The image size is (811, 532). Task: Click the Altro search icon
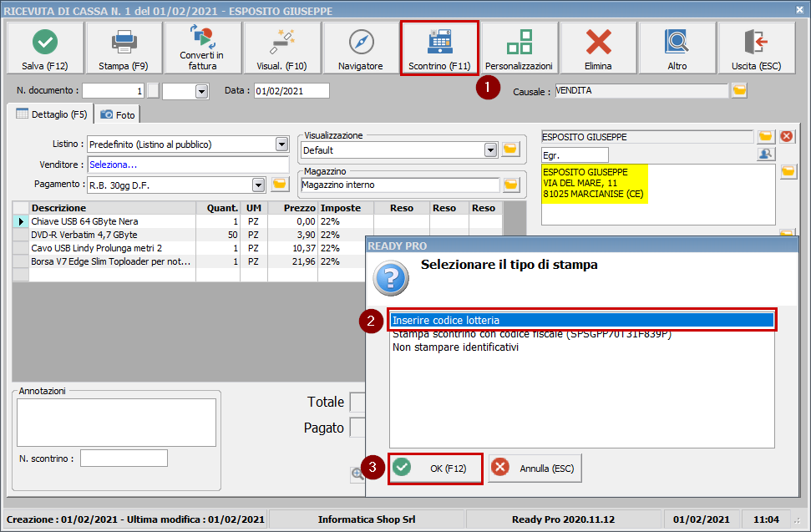(x=677, y=48)
